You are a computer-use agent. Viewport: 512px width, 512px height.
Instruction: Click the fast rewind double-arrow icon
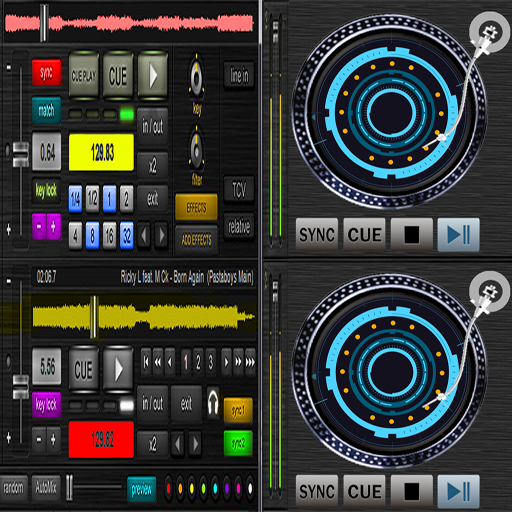(158, 362)
